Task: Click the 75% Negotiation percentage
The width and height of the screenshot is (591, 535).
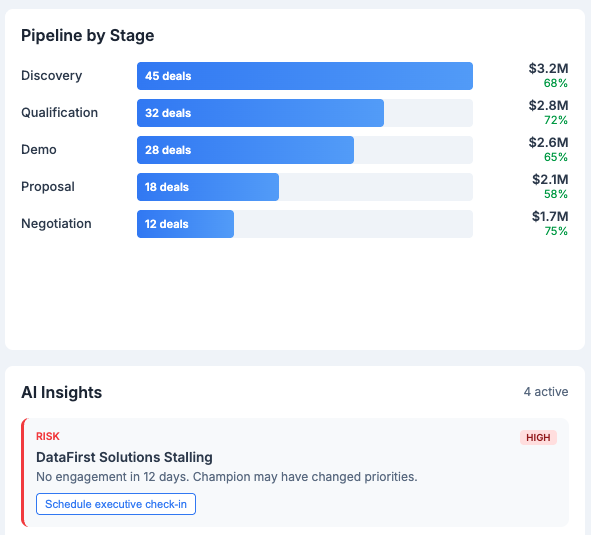Action: pyautogui.click(x=556, y=231)
